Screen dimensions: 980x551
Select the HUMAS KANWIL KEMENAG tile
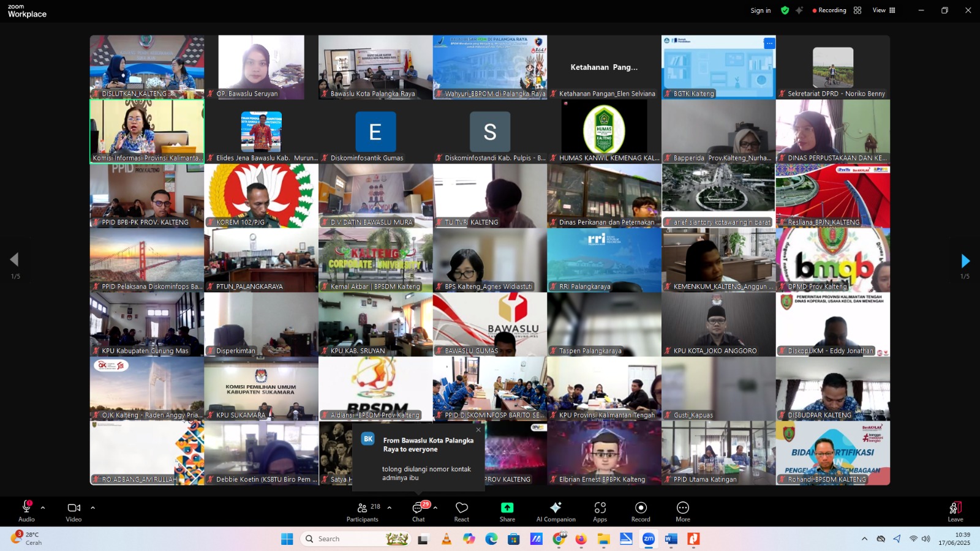(605, 132)
